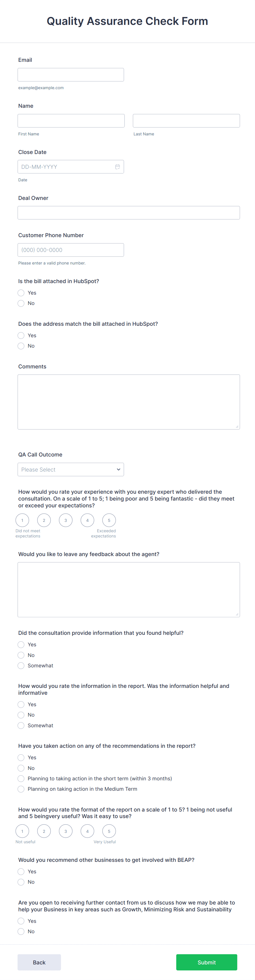Click the Back button

pyautogui.click(x=39, y=962)
